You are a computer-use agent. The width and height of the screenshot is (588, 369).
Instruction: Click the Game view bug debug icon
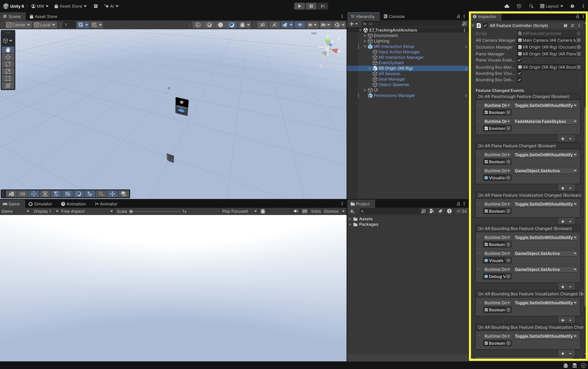263,211
